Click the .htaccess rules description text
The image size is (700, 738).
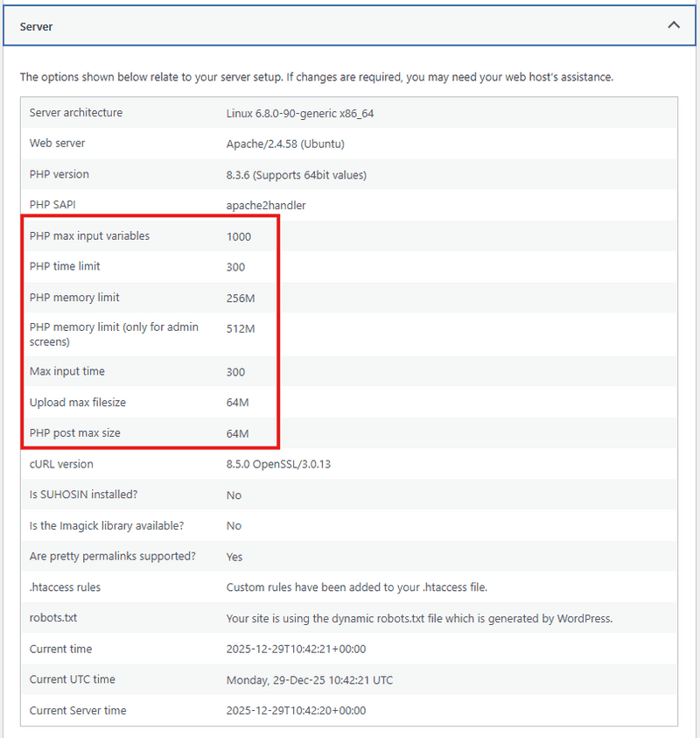point(356,587)
